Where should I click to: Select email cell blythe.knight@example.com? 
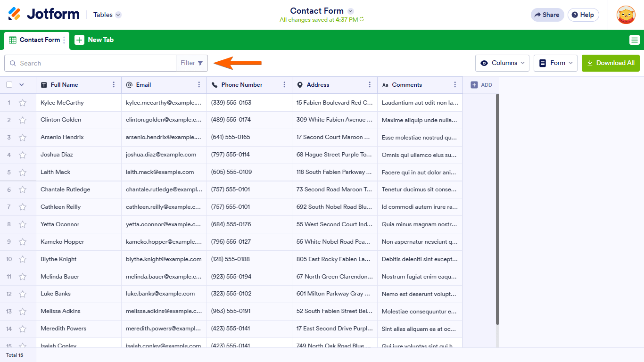164,259
